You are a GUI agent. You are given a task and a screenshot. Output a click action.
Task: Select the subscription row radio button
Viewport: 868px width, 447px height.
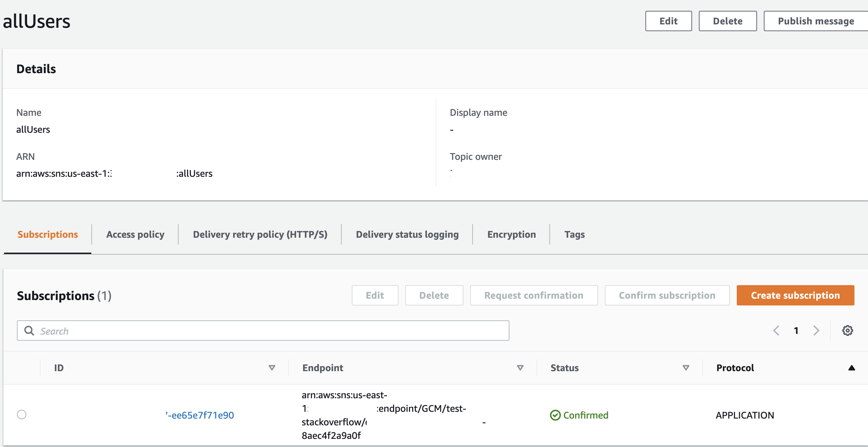pos(22,414)
